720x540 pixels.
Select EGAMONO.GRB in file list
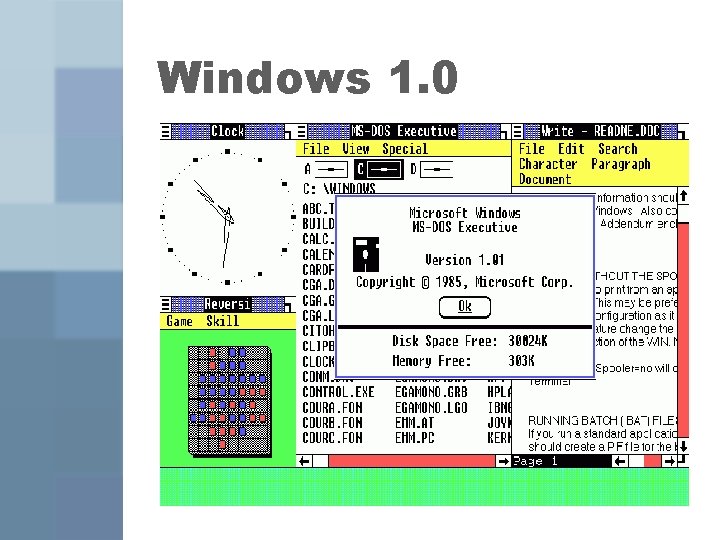tap(431, 392)
